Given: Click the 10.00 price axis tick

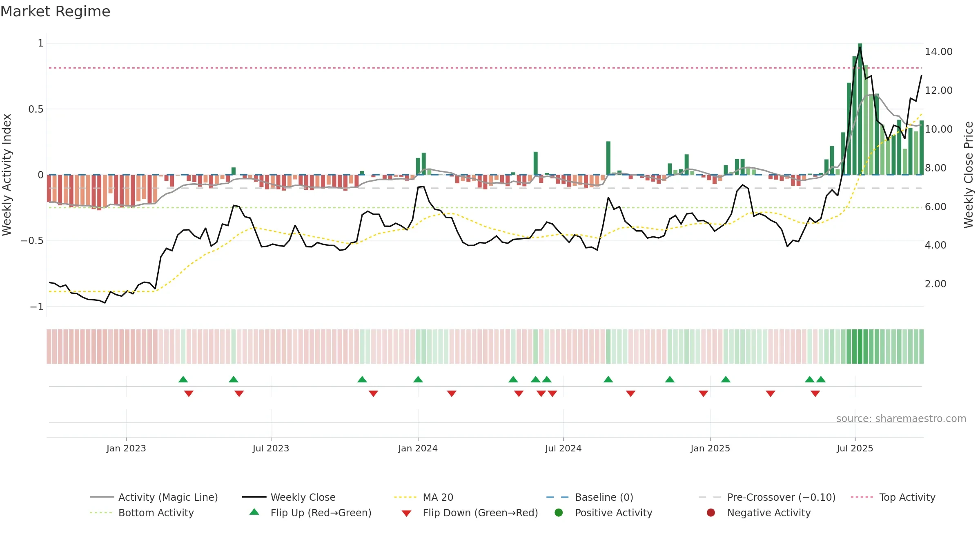Looking at the screenshot, I should pos(938,129).
